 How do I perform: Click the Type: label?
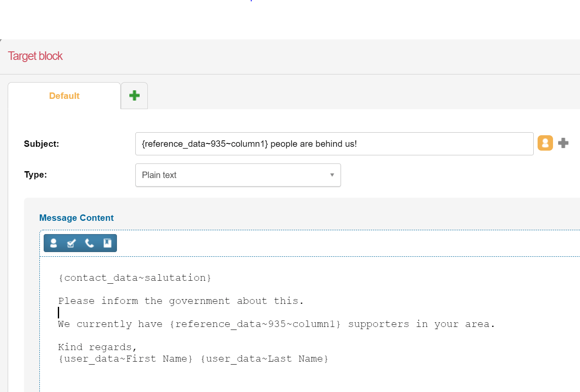pos(36,175)
